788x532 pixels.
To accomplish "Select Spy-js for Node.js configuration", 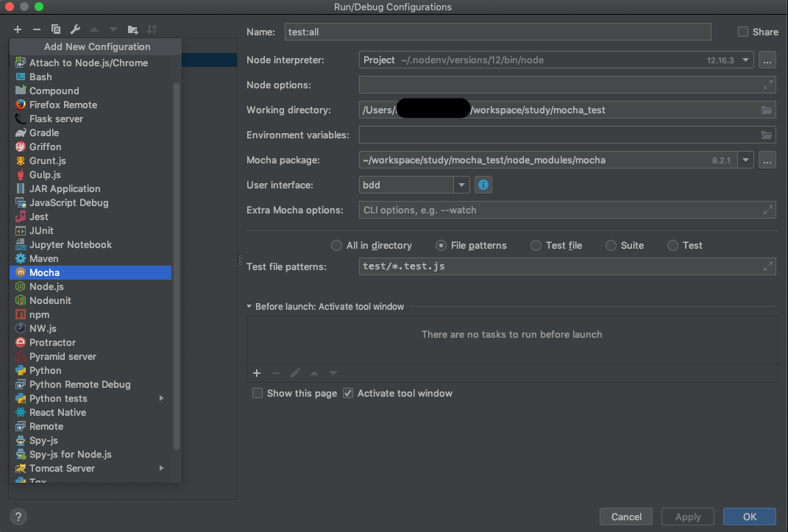I will click(90, 455).
